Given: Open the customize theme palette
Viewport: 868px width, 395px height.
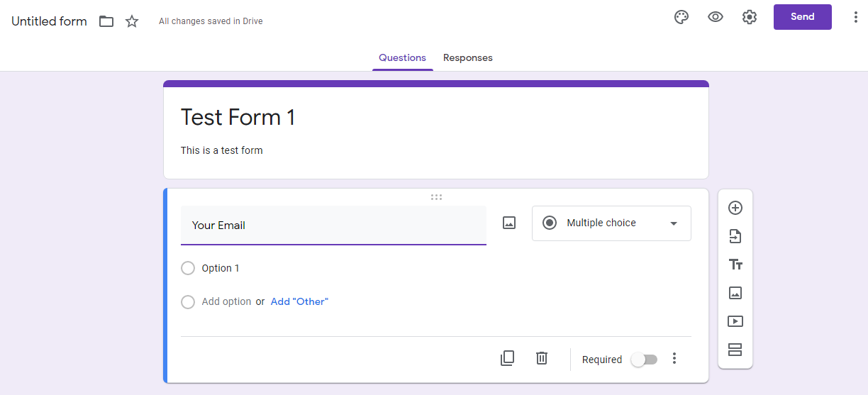Looking at the screenshot, I should [681, 17].
